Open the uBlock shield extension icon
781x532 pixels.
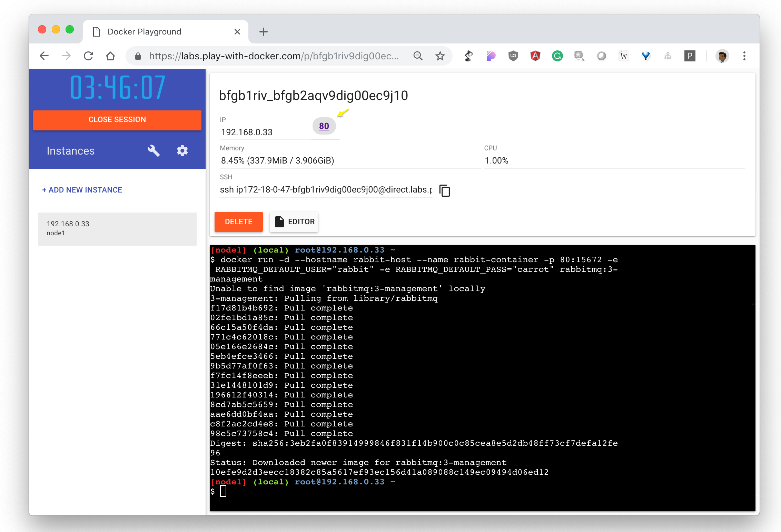coord(513,56)
